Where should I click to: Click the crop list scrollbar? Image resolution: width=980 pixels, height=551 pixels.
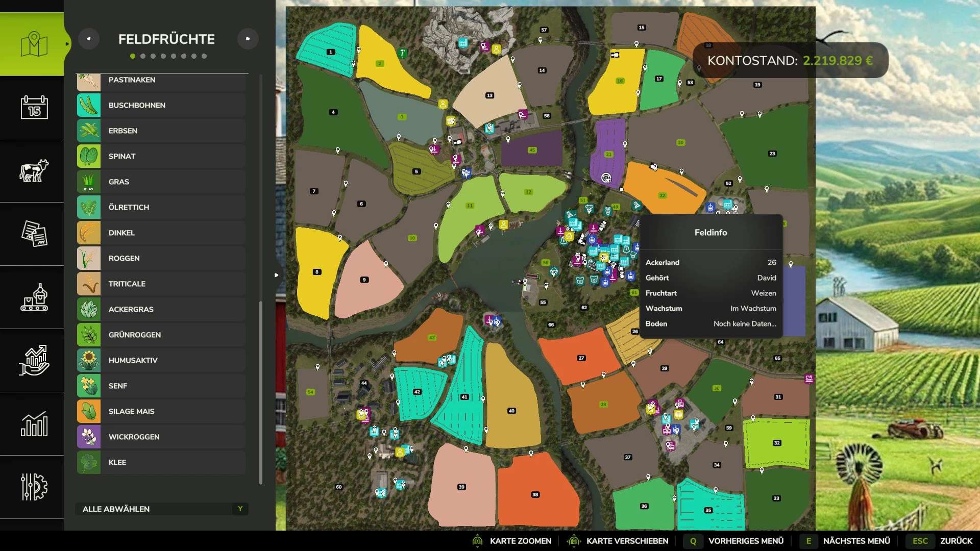pyautogui.click(x=261, y=392)
